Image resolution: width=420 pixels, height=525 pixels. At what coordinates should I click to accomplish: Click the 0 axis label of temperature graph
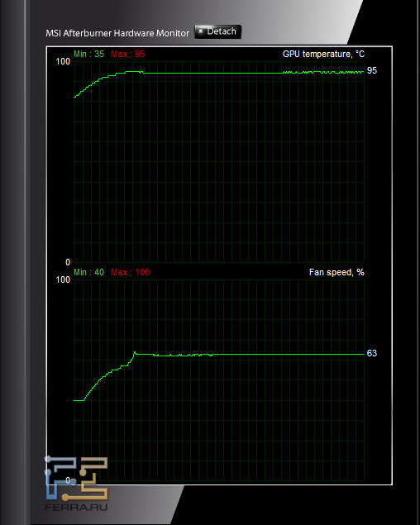(x=68, y=263)
